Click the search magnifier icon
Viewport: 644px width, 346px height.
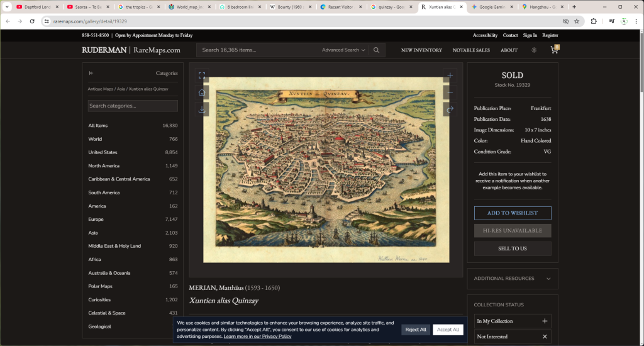point(376,50)
